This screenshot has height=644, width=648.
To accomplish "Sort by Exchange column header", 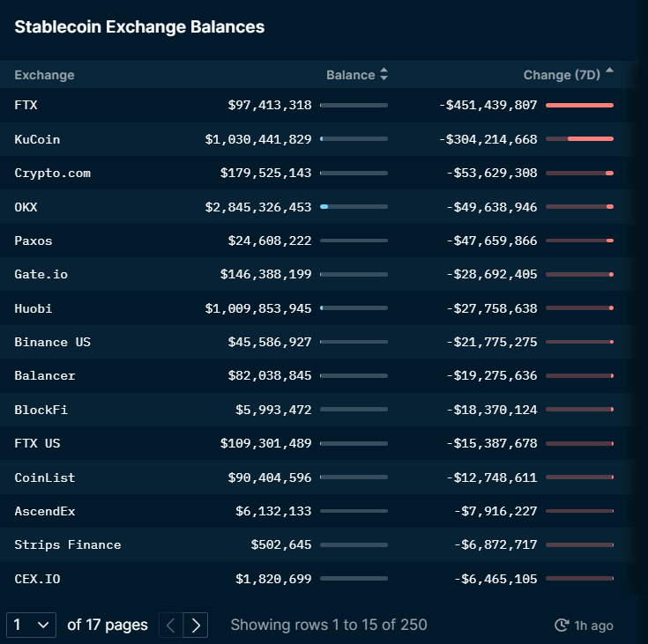I will pos(44,75).
